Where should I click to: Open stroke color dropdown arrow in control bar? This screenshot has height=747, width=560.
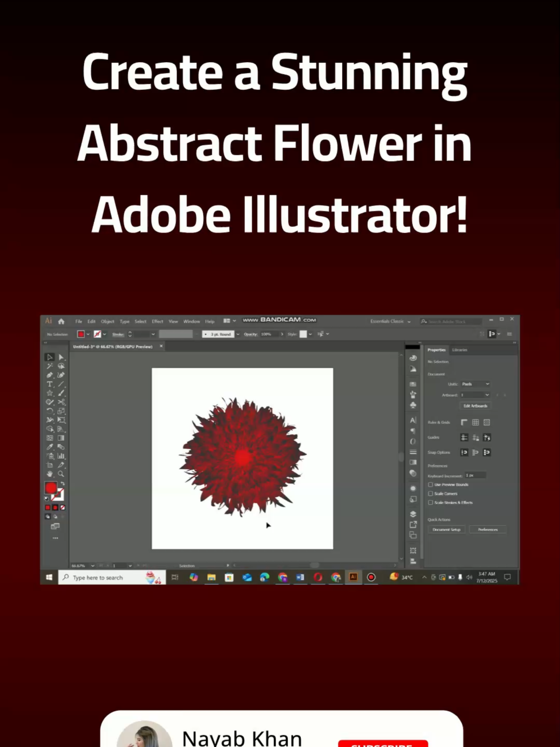(105, 334)
